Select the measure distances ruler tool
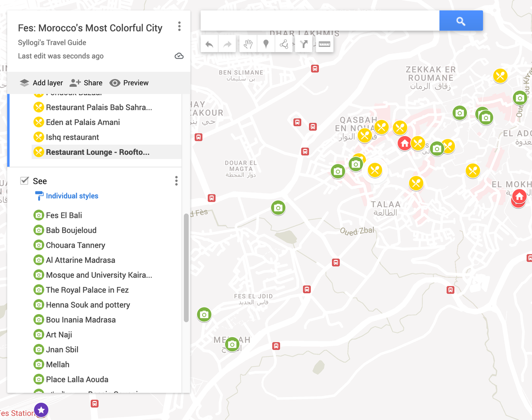532x420 pixels. coord(325,43)
